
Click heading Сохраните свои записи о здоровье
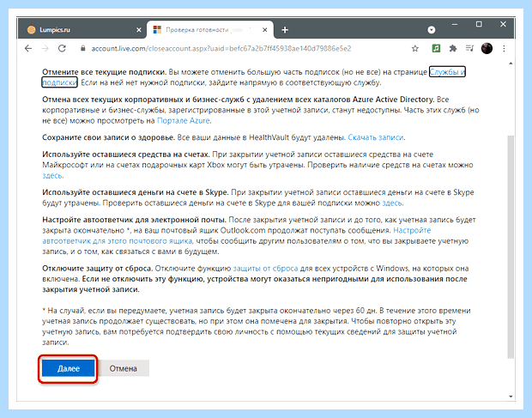pyautogui.click(x=109, y=137)
